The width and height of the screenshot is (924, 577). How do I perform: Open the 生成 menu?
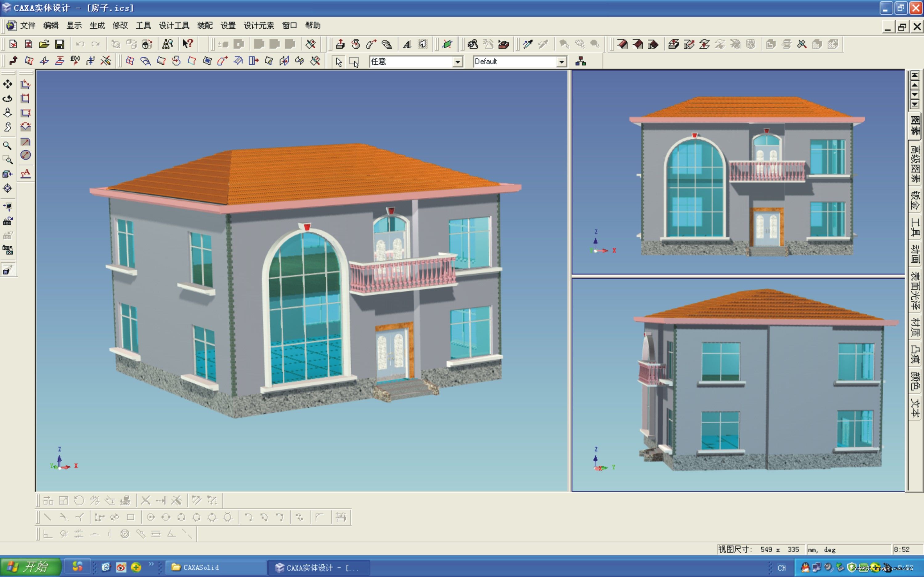tap(97, 26)
